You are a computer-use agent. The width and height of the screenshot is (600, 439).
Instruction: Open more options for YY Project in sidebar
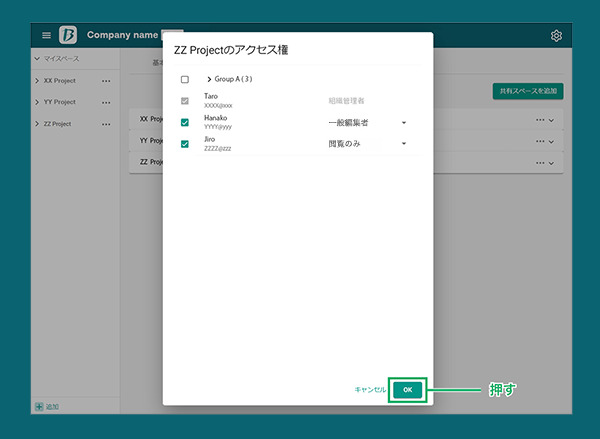tap(106, 102)
